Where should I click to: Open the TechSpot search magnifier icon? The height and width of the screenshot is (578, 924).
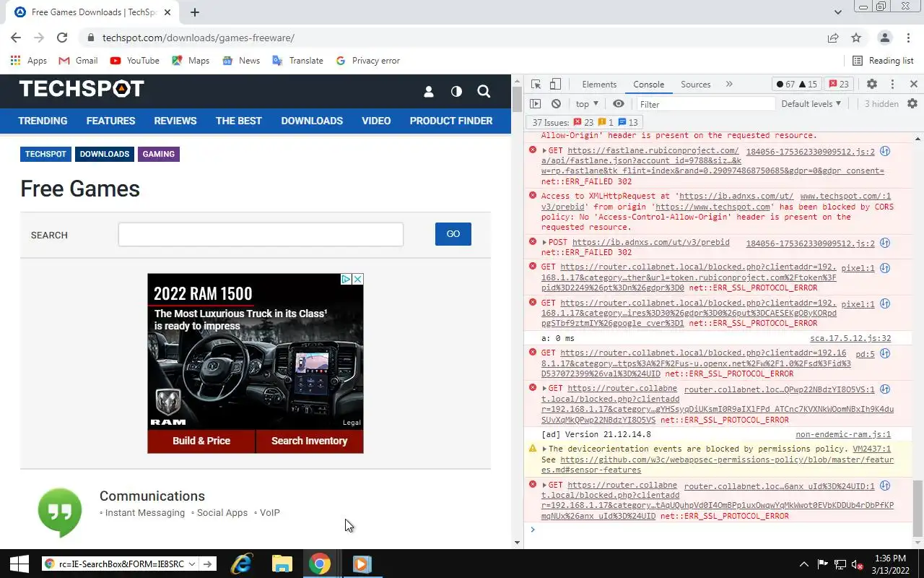[x=484, y=91]
